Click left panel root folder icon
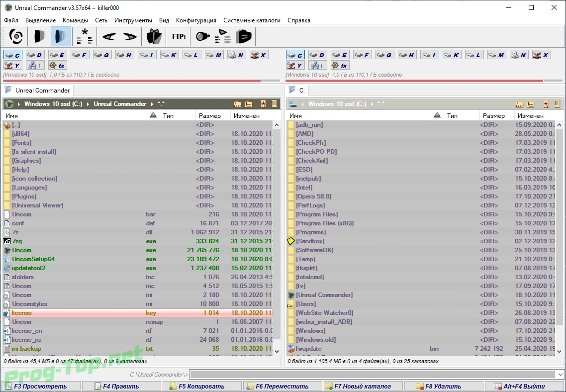566x392 pixels. click(x=237, y=104)
